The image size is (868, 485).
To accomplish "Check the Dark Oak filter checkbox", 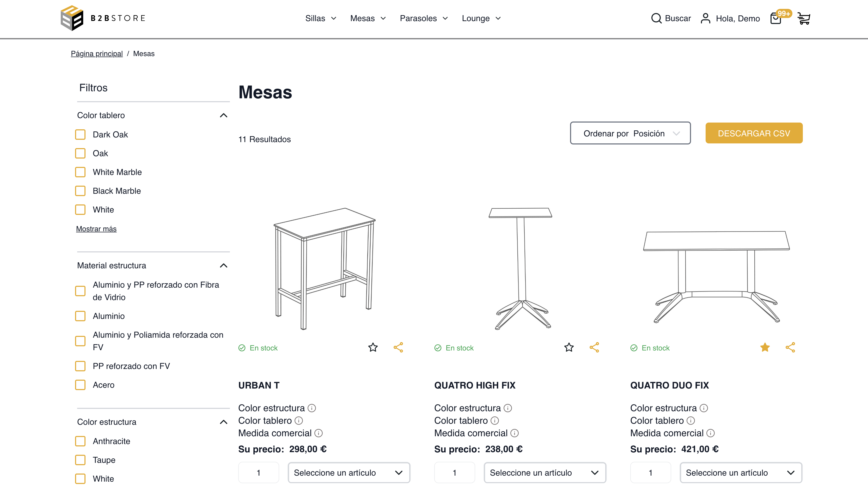I will pos(80,134).
